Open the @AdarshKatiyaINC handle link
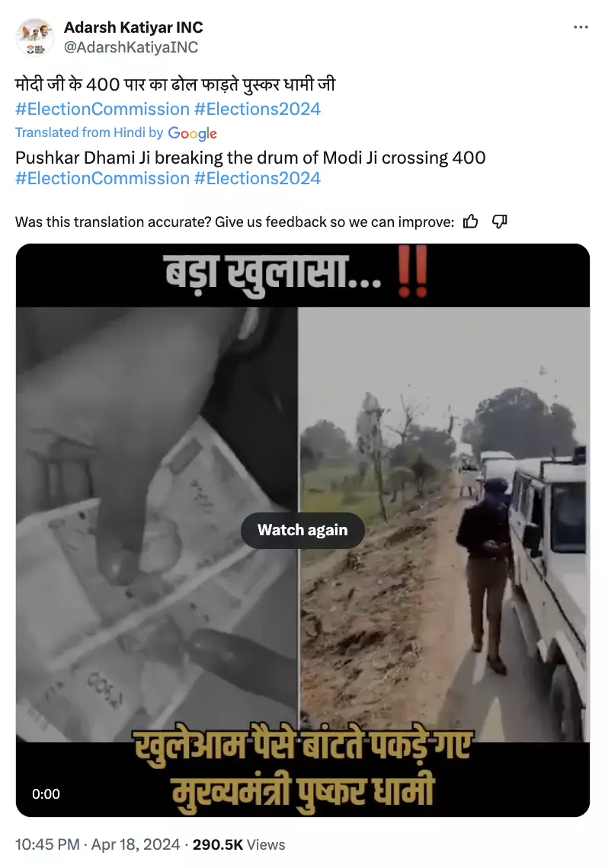This screenshot has height=868, width=605. (131, 48)
